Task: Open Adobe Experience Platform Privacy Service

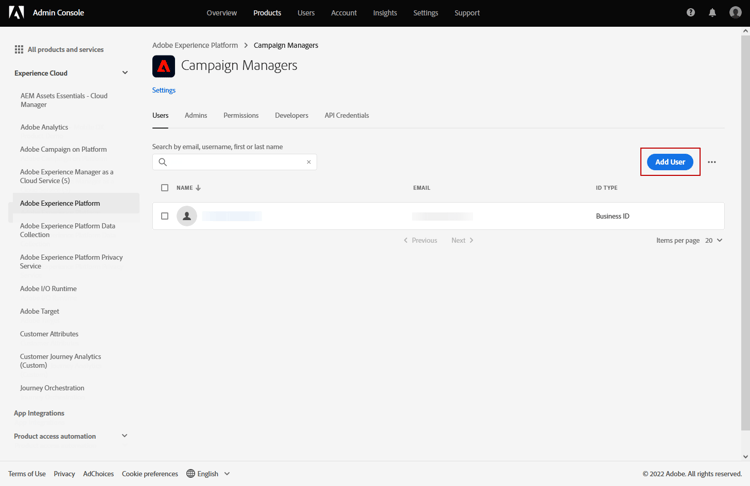Action: point(71,262)
